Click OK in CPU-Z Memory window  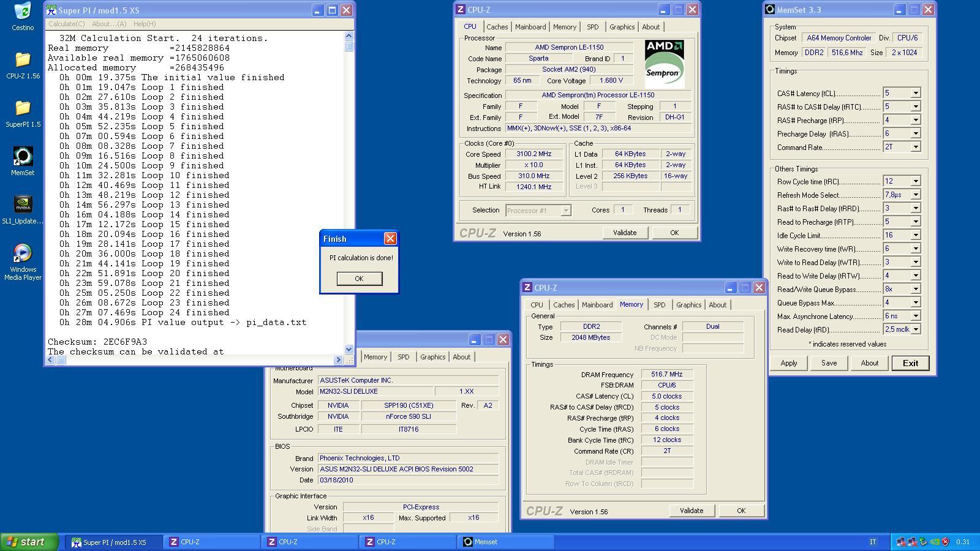point(741,511)
